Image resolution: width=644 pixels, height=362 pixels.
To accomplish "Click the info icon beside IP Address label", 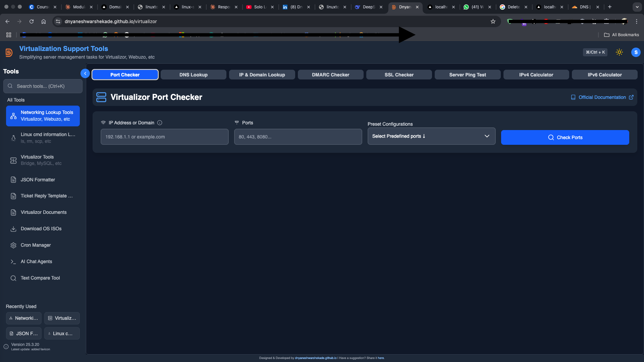I will click(x=160, y=123).
